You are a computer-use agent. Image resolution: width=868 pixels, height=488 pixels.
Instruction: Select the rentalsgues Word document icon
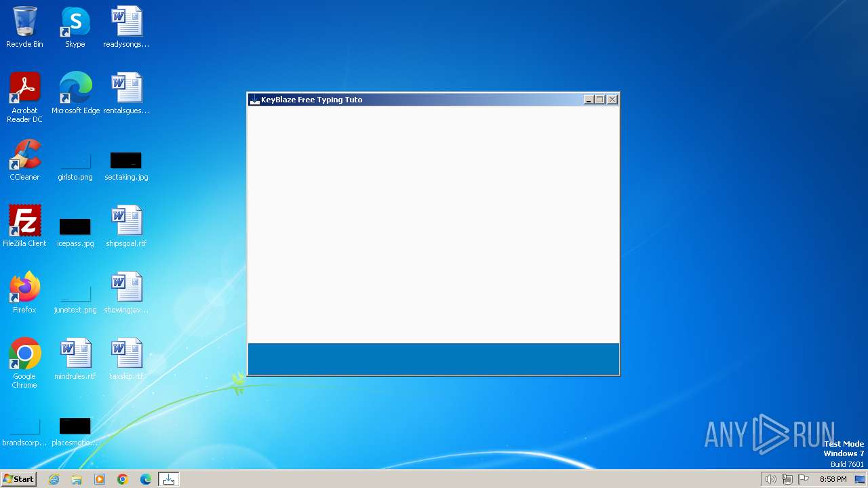126,94
